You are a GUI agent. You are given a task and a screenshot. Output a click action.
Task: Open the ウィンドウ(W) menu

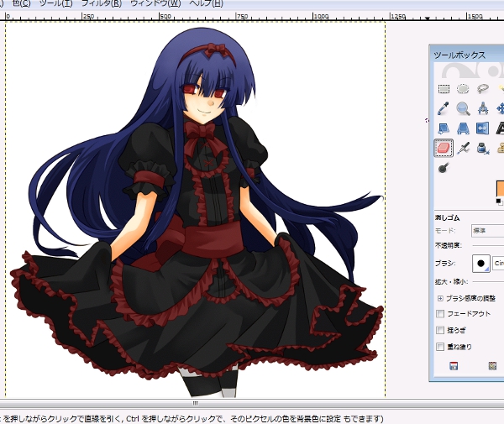(155, 3)
